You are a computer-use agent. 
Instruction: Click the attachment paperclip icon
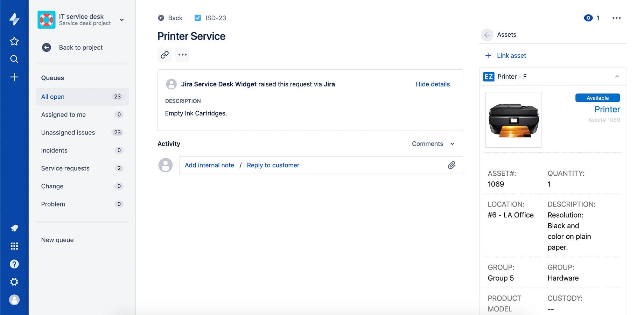(x=451, y=165)
